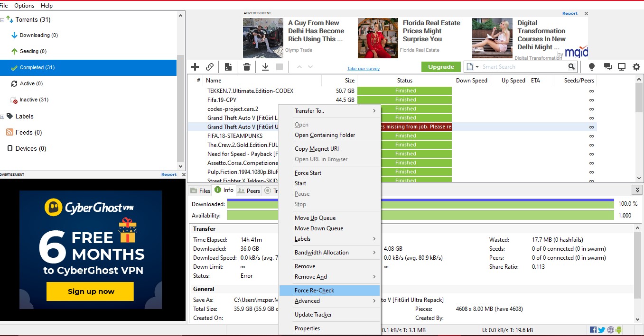Screen dimensions: 644x336
Task: Click the Availability bar
Action: tap(420, 215)
